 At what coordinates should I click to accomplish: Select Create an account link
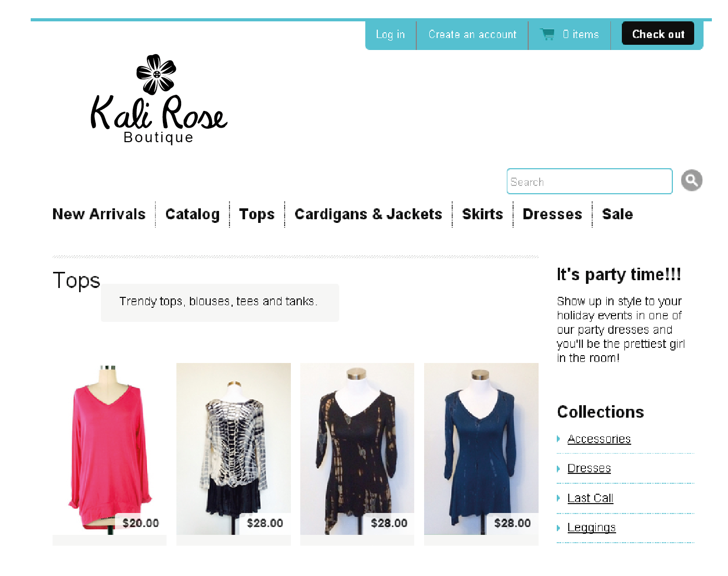click(472, 34)
